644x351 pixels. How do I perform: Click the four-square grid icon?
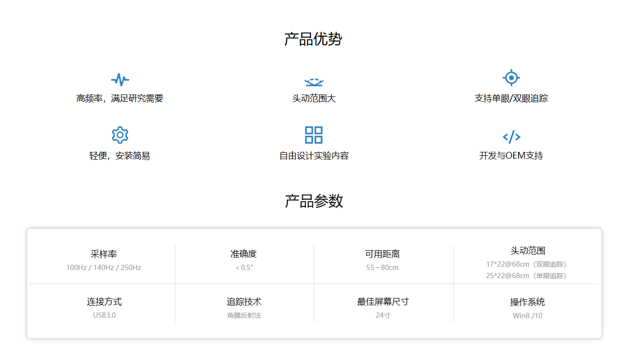click(314, 135)
